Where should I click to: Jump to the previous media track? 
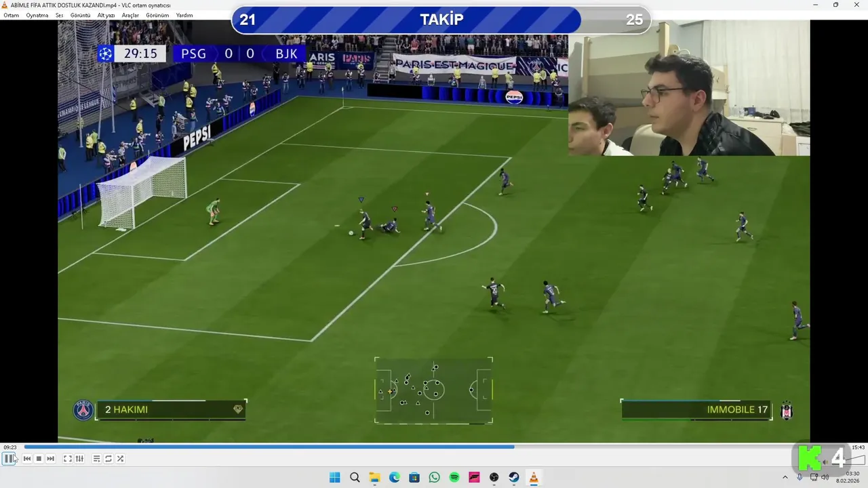coord(27,459)
